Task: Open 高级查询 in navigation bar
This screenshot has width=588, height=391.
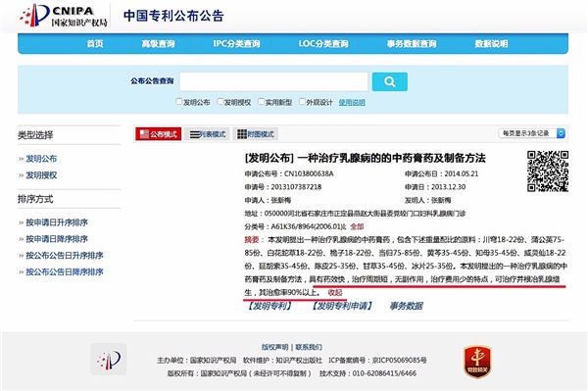Action: coord(158,44)
